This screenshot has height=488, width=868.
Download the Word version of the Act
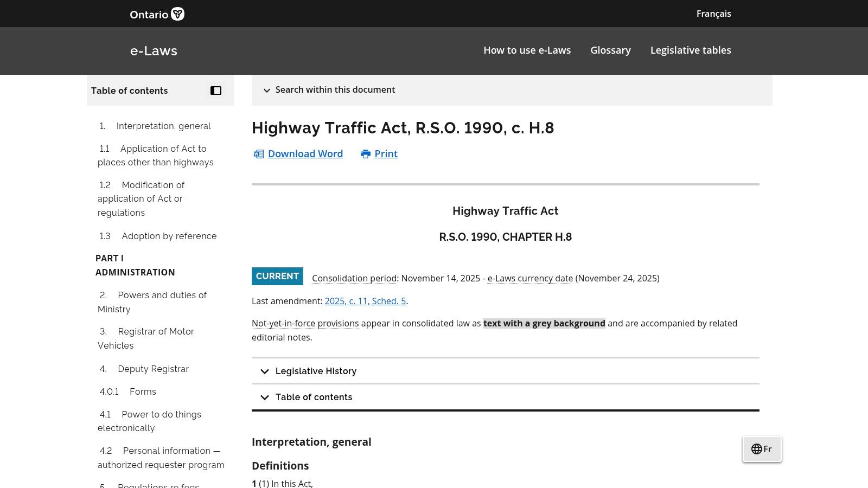(305, 154)
